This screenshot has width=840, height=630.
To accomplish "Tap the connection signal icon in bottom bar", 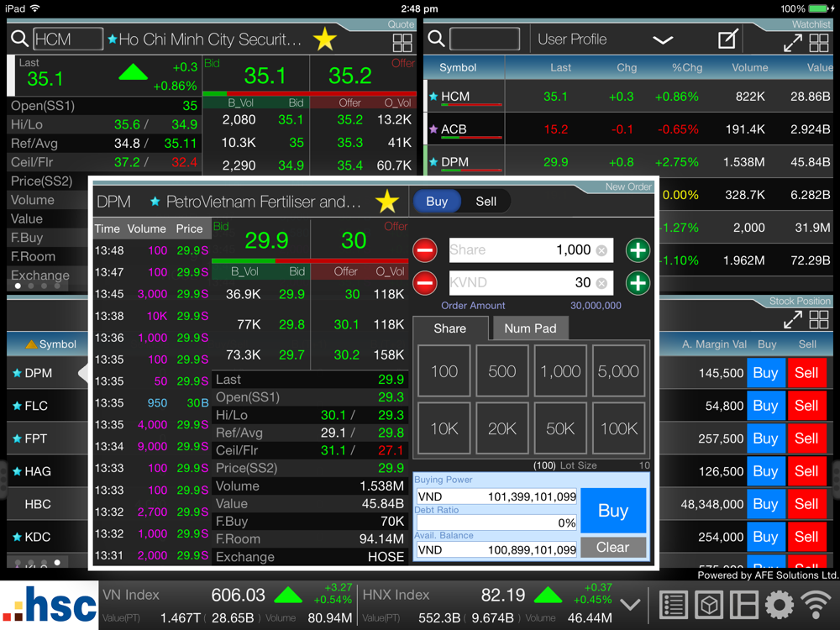I will pos(816,606).
